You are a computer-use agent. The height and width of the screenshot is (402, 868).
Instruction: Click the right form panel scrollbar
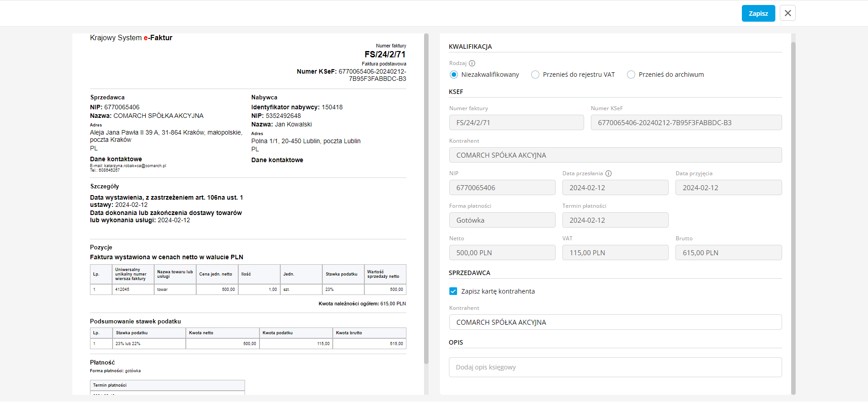pos(793,217)
